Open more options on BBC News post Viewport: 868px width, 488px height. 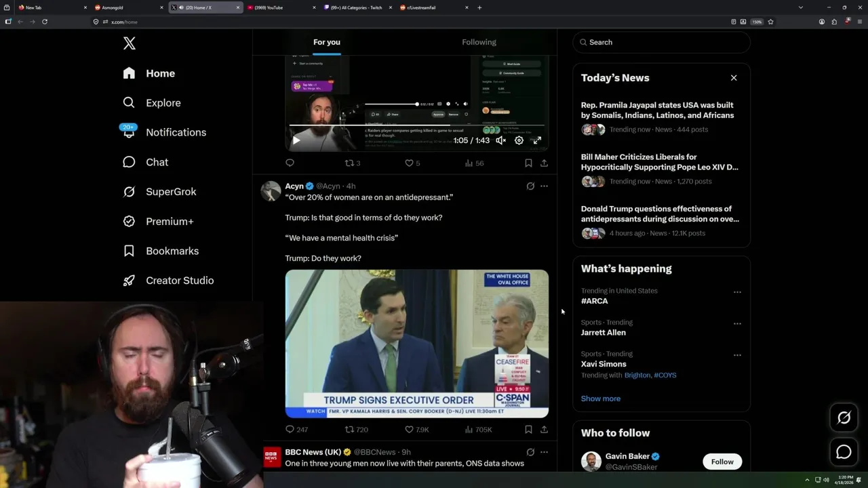(x=544, y=452)
